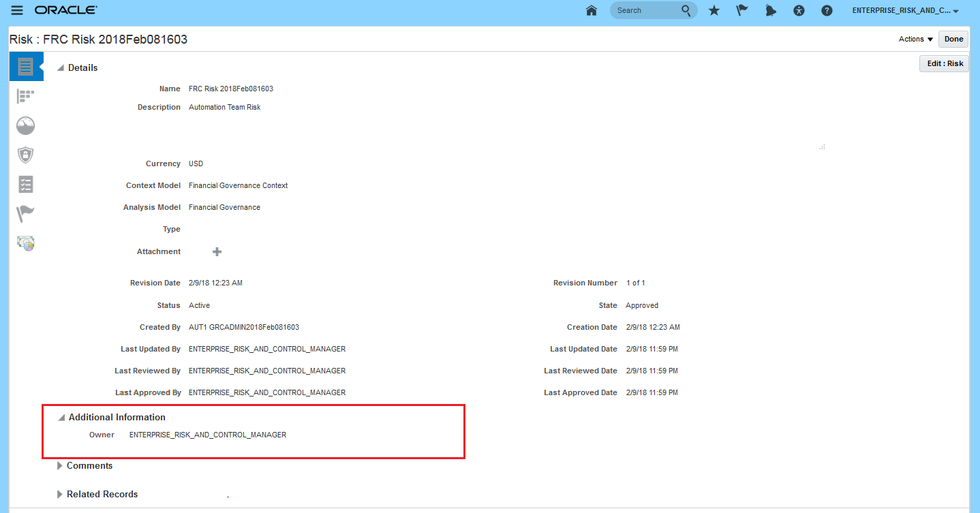
Task: Open the Details sidebar panel icon
Action: tap(26, 66)
